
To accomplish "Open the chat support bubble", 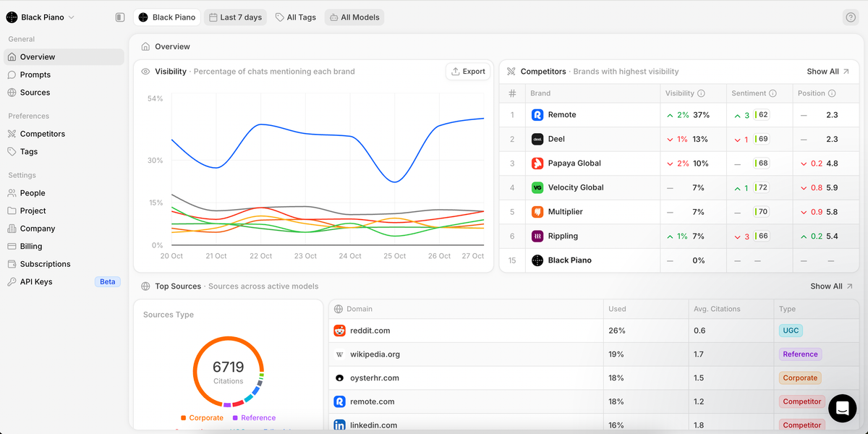I will (x=842, y=409).
